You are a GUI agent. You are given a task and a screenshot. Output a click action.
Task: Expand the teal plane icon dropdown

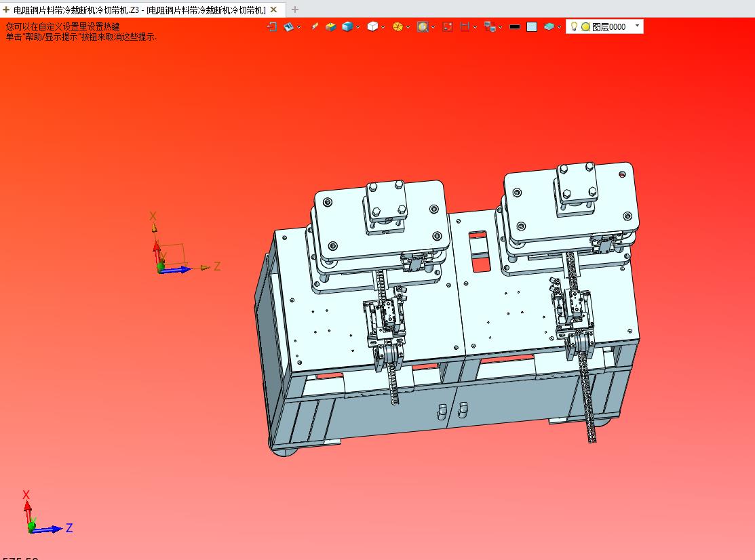[x=559, y=27]
